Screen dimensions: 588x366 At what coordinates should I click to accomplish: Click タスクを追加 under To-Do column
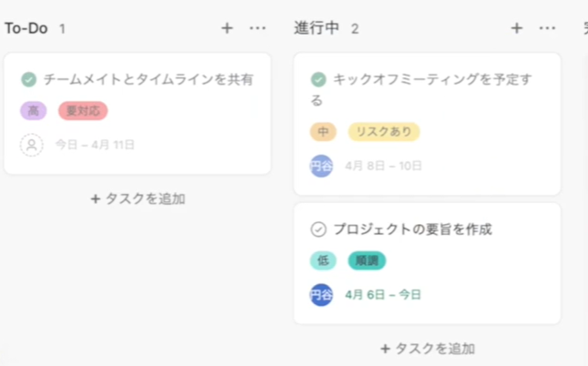(138, 198)
